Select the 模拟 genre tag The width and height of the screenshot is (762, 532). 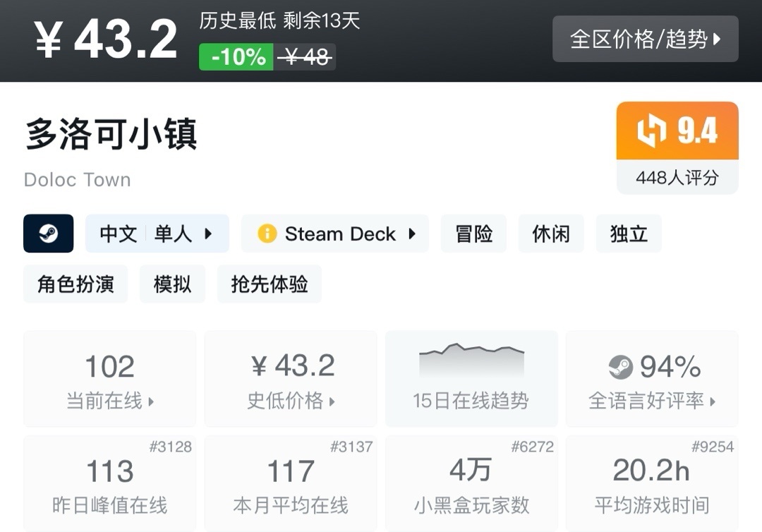(172, 284)
